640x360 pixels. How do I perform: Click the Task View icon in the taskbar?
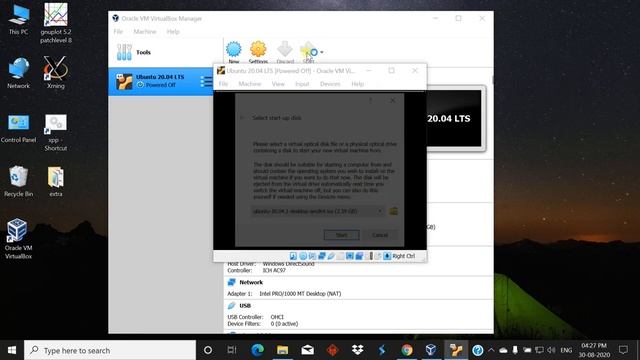click(232, 350)
